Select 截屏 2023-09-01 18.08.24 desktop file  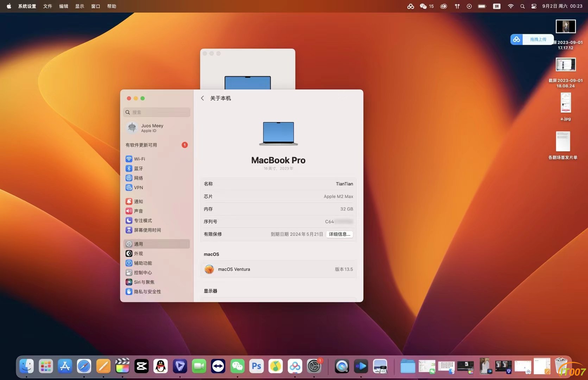coord(565,73)
